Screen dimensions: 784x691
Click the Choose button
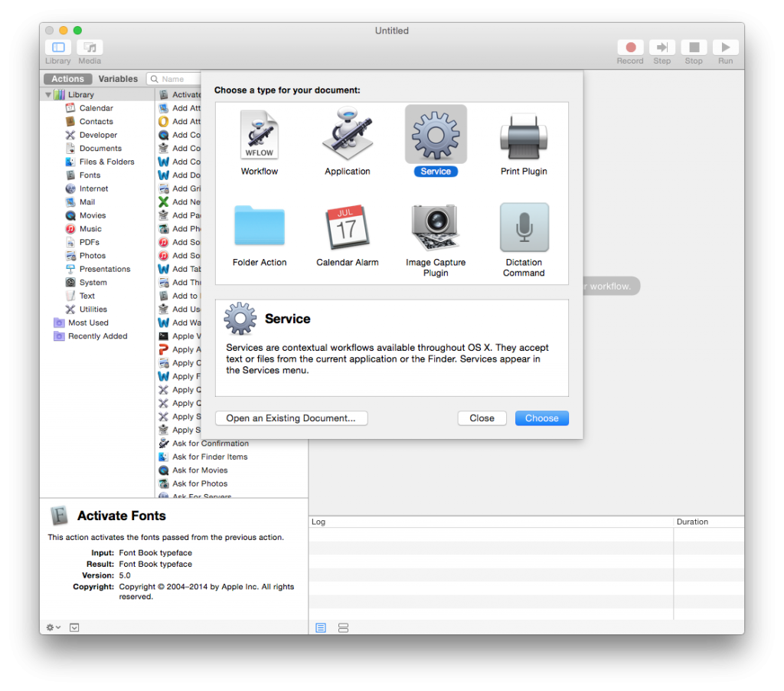[x=541, y=418]
